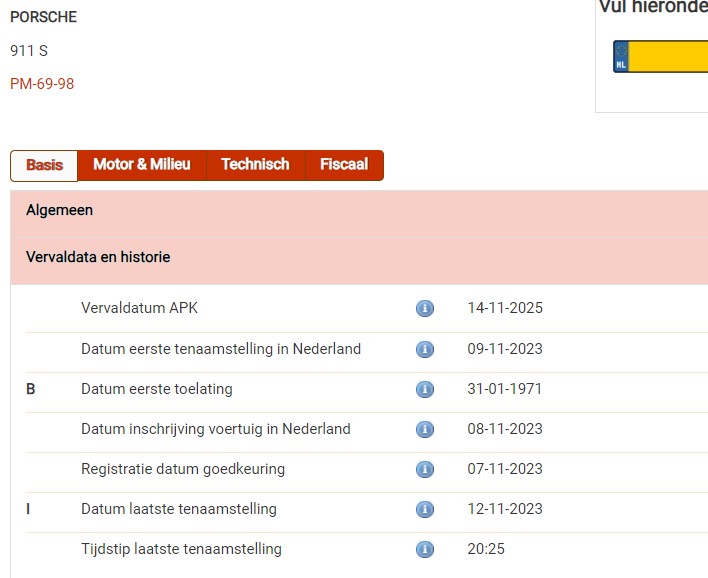The height and width of the screenshot is (578, 708).
Task: Select the date 07-11-2023
Action: pyautogui.click(x=505, y=469)
